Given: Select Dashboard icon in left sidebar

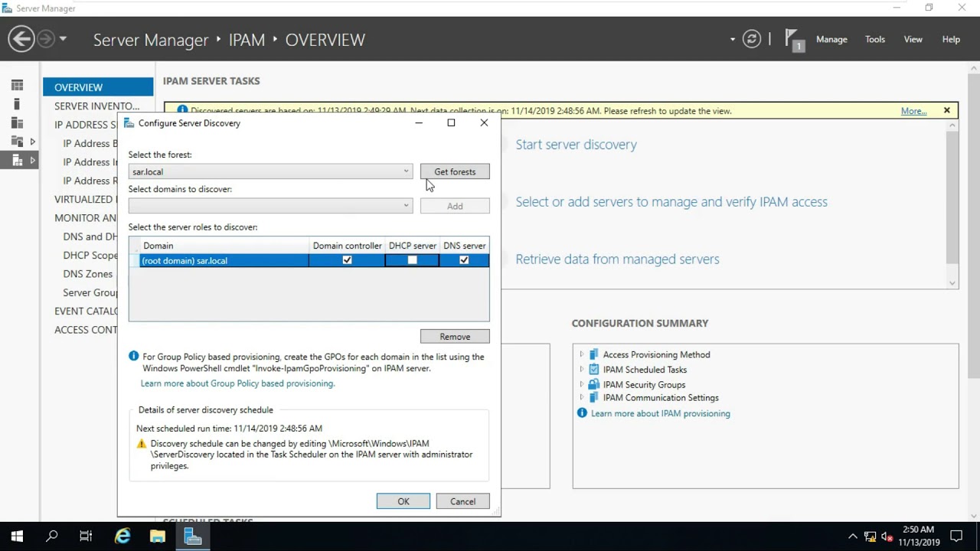Looking at the screenshot, I should [x=17, y=85].
